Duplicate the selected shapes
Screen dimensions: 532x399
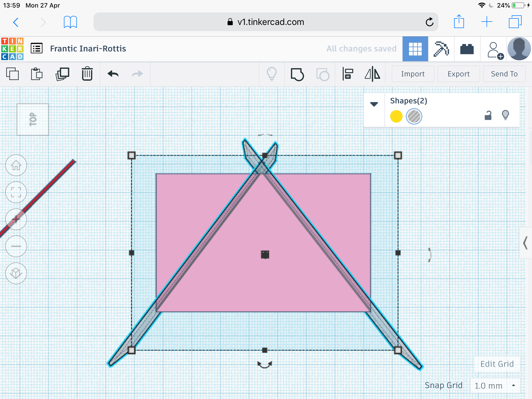tap(62, 74)
